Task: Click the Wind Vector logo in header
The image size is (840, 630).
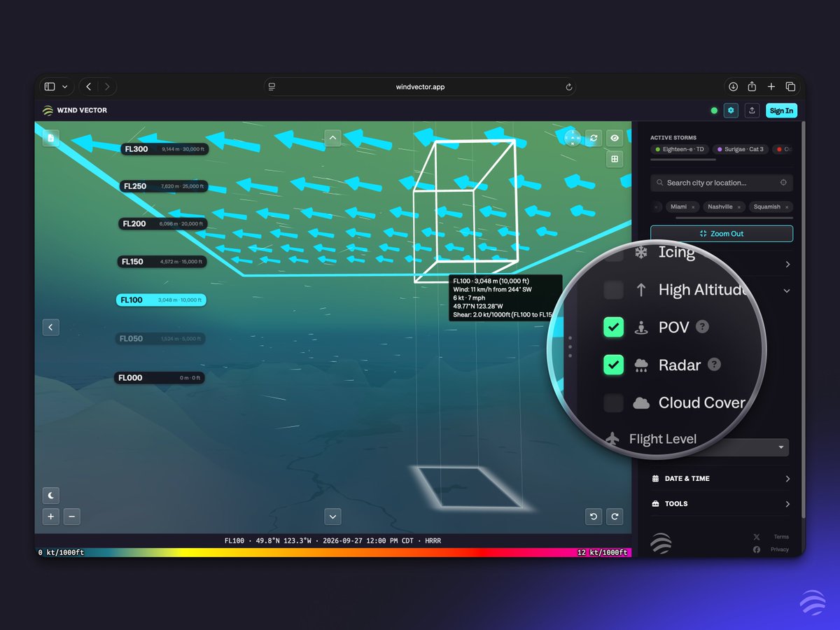Action: pos(74,111)
